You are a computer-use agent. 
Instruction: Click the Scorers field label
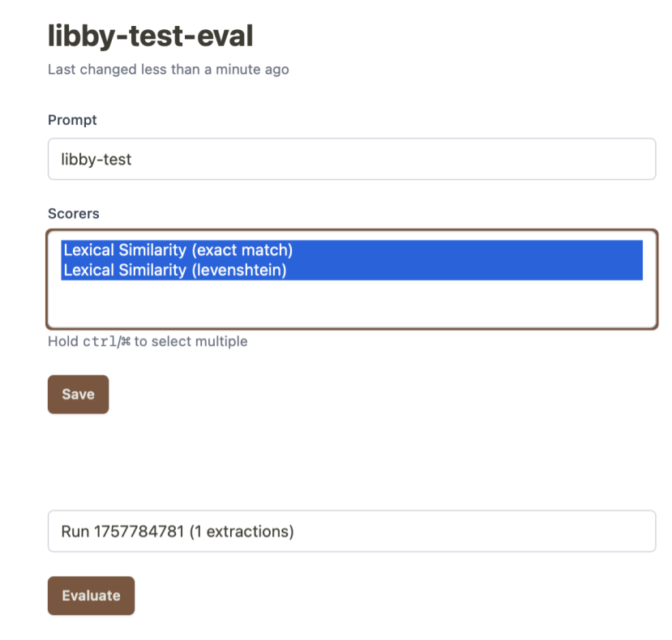74,214
